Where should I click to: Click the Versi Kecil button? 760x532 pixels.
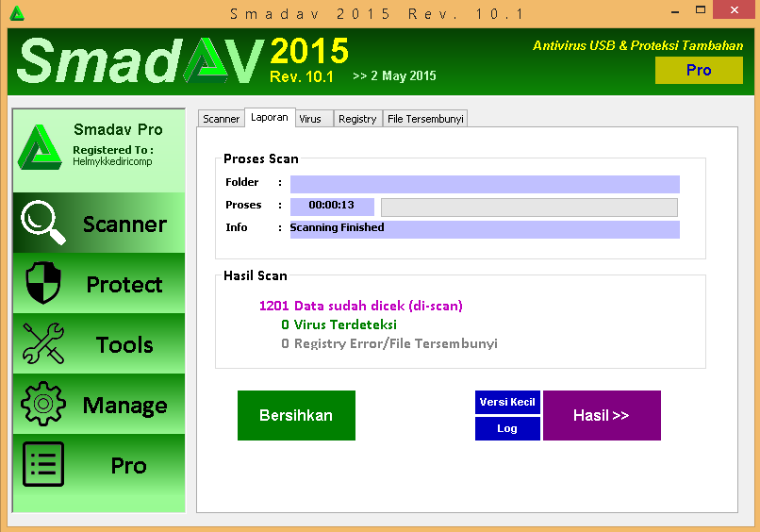pos(507,402)
